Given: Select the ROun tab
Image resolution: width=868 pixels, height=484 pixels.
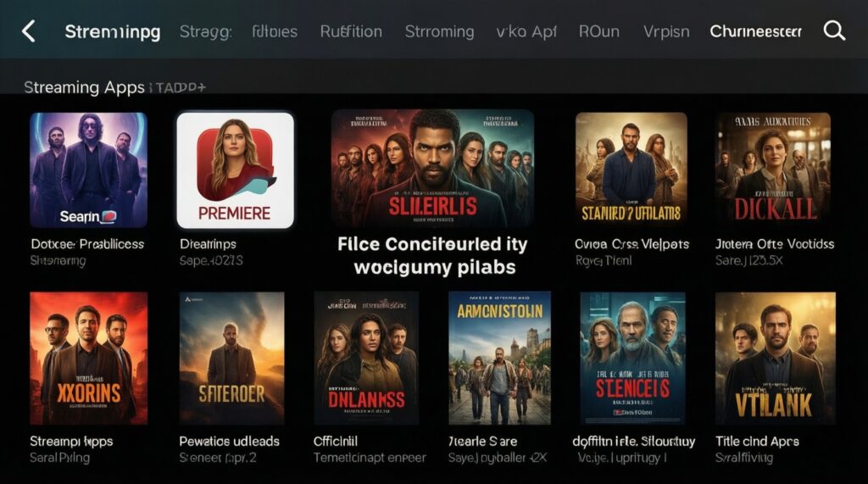Looking at the screenshot, I should (x=599, y=31).
